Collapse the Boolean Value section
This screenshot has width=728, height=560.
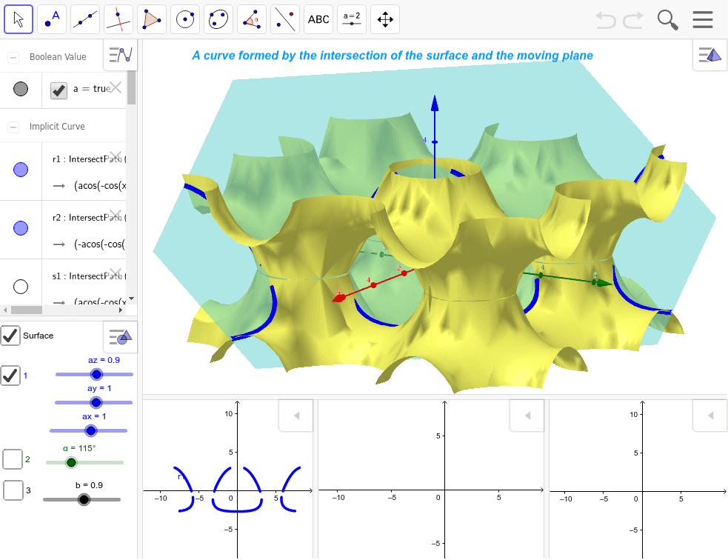(x=12, y=56)
